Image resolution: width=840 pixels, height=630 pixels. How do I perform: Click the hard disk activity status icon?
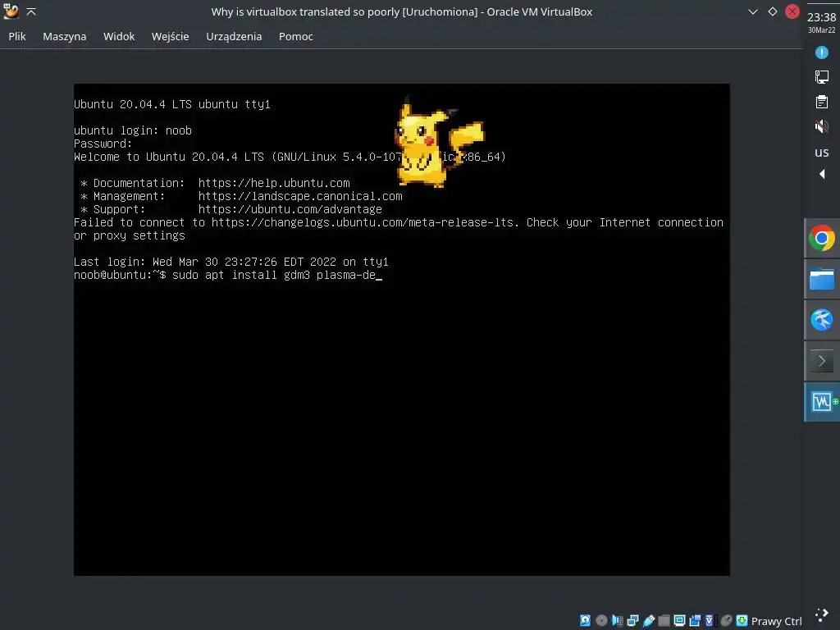585,621
